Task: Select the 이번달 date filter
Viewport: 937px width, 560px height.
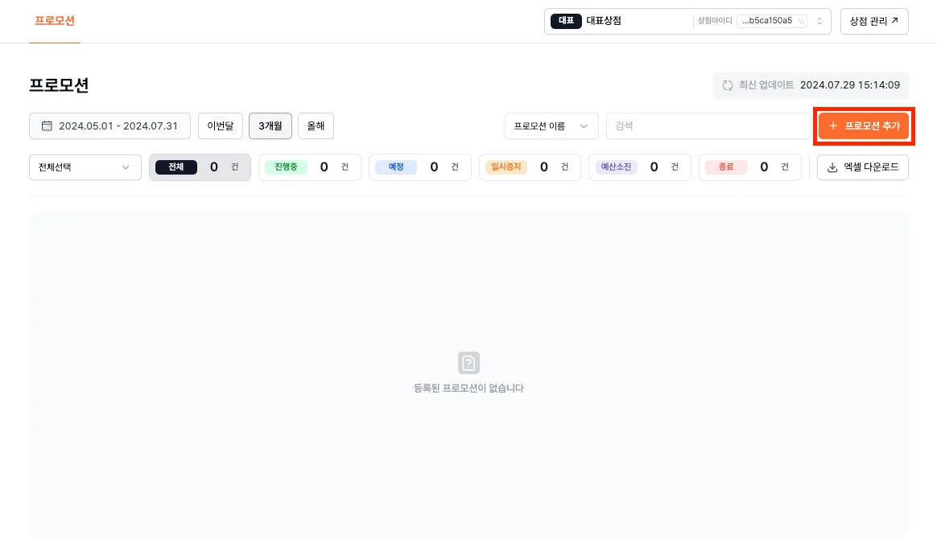Action: click(x=220, y=126)
